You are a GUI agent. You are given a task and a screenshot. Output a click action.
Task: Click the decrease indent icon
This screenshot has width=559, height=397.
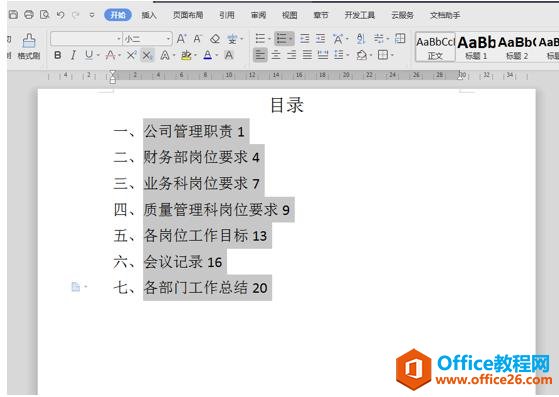tap(304, 38)
